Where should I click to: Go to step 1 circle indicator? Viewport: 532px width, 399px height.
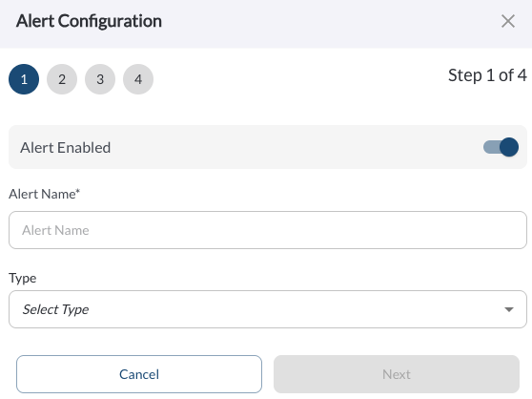[24, 79]
